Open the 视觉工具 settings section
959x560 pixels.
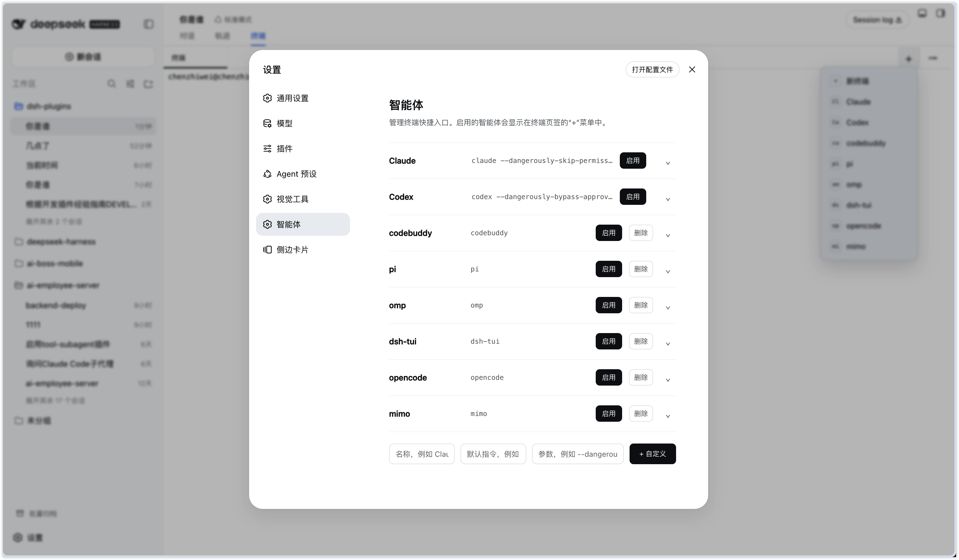pyautogui.click(x=302, y=199)
